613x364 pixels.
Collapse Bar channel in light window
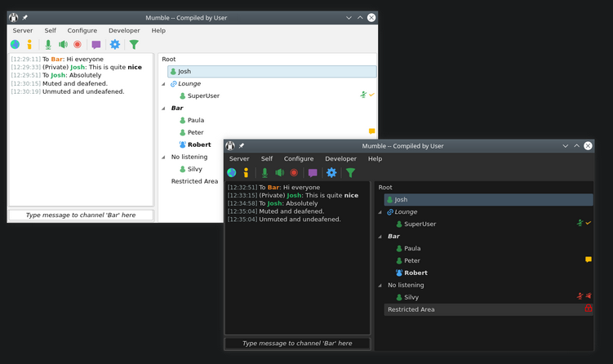click(x=163, y=109)
